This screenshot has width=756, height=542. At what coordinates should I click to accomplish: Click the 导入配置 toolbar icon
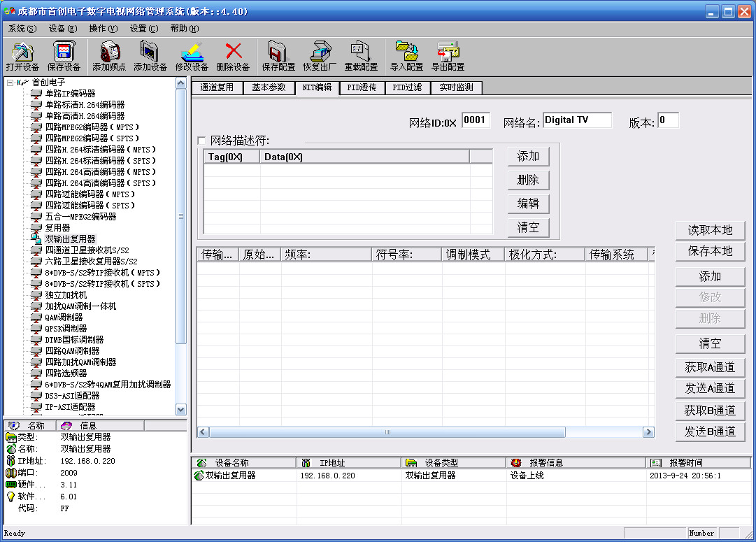pyautogui.click(x=406, y=52)
